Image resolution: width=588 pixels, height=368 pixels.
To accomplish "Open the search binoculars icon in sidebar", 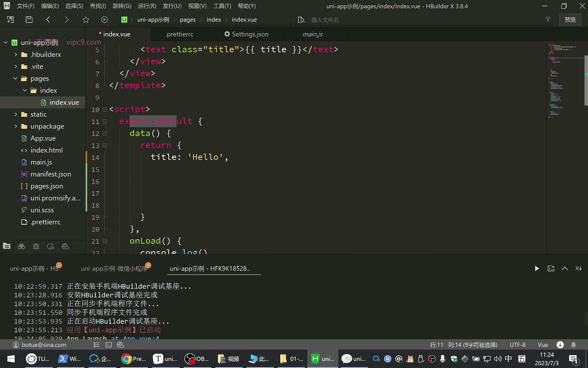I will tap(21, 246).
